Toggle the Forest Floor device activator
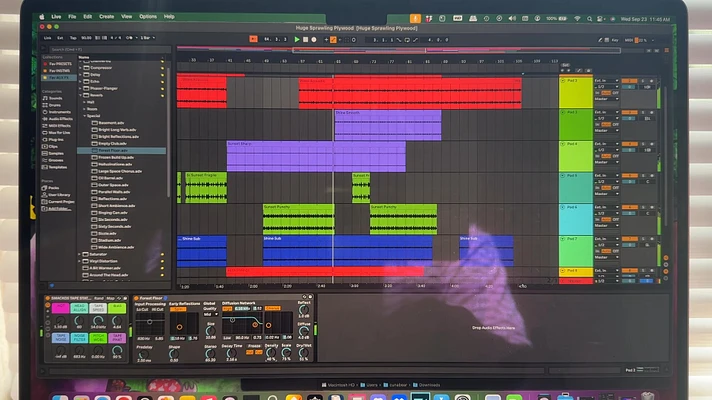This screenshot has height=400, width=712. click(136, 298)
